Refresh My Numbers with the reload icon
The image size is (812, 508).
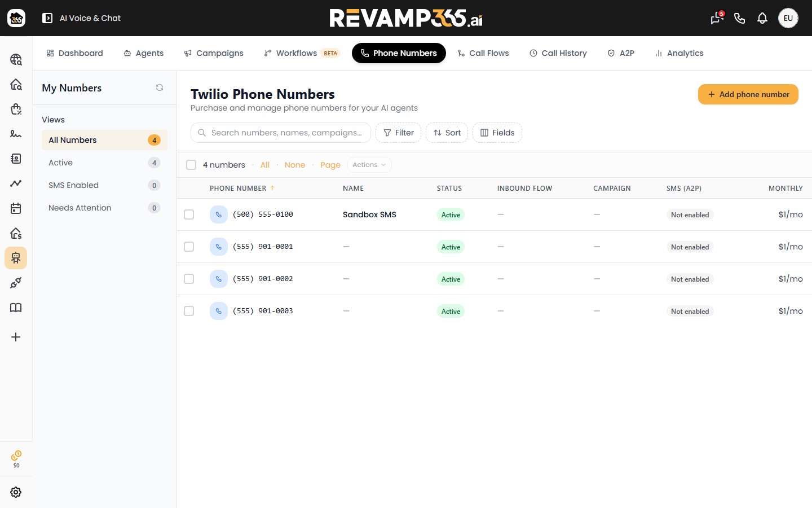coord(160,87)
